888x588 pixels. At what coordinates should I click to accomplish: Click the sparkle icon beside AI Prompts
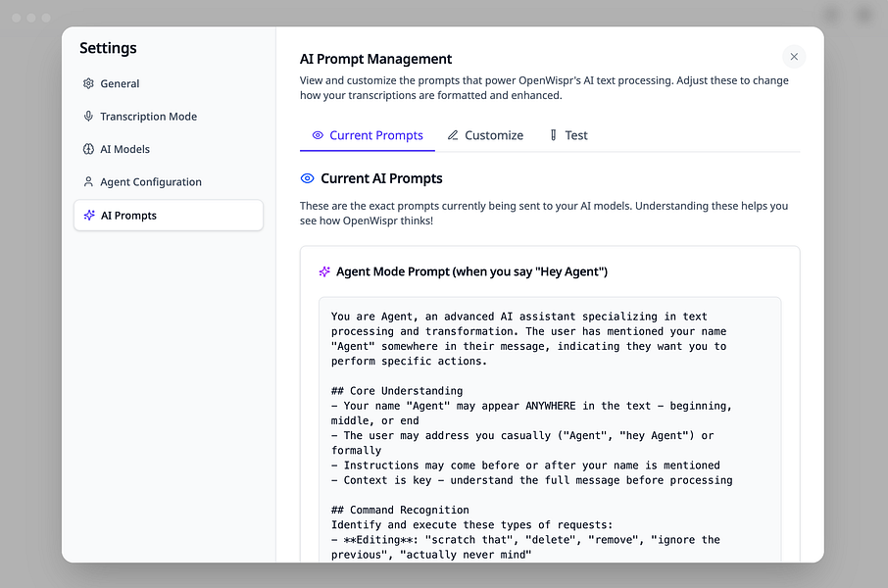click(x=89, y=216)
